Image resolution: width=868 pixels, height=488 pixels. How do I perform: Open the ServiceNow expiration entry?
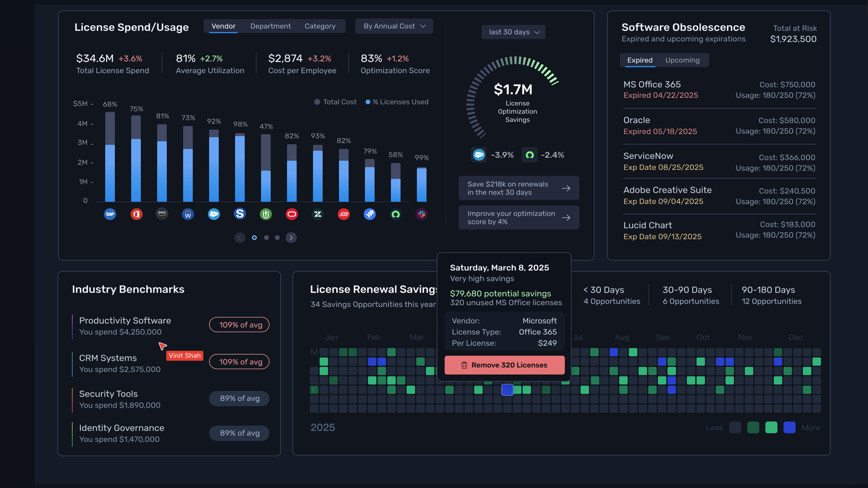click(x=719, y=162)
